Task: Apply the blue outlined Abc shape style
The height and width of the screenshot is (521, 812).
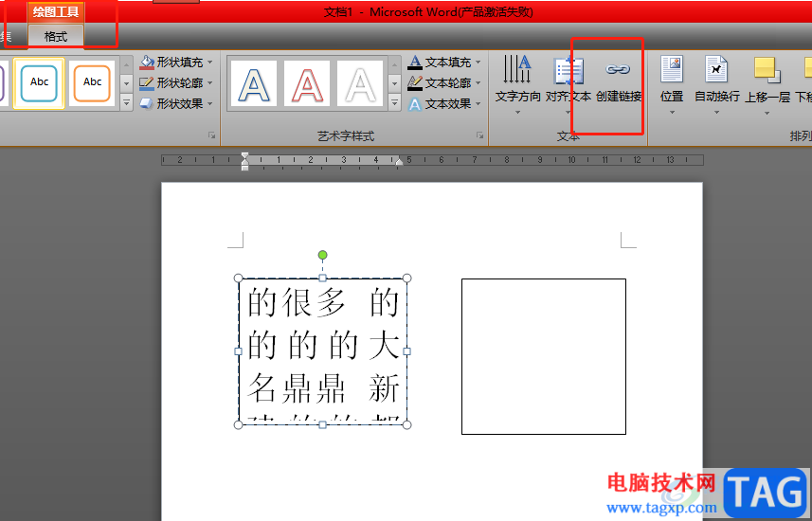Action: [39, 82]
